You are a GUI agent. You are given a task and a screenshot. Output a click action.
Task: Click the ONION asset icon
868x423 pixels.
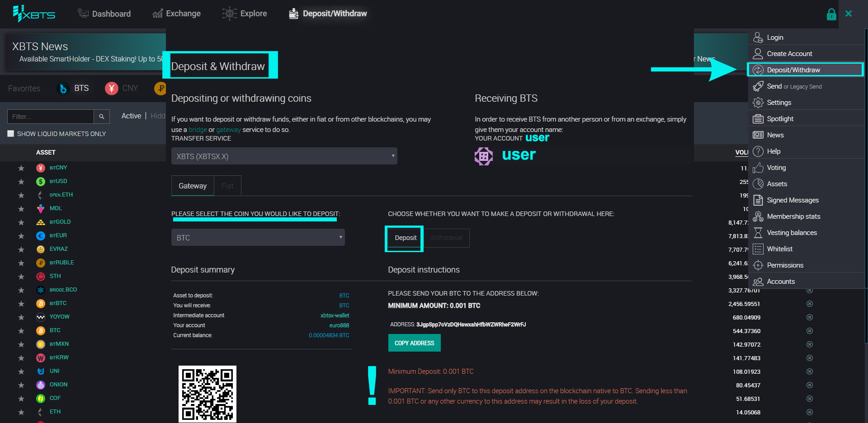point(41,385)
